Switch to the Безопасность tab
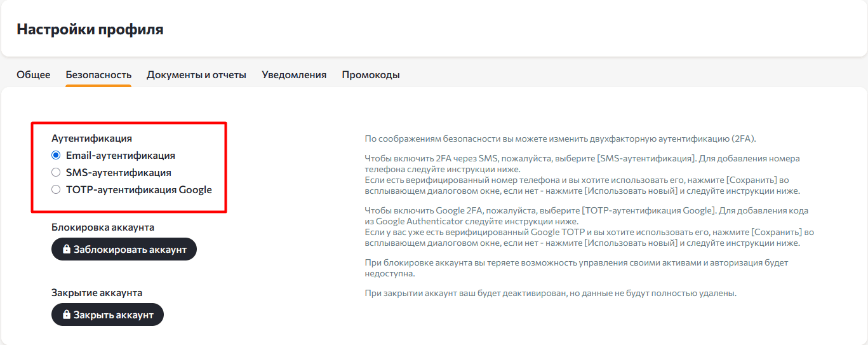The image size is (868, 345). [x=98, y=75]
